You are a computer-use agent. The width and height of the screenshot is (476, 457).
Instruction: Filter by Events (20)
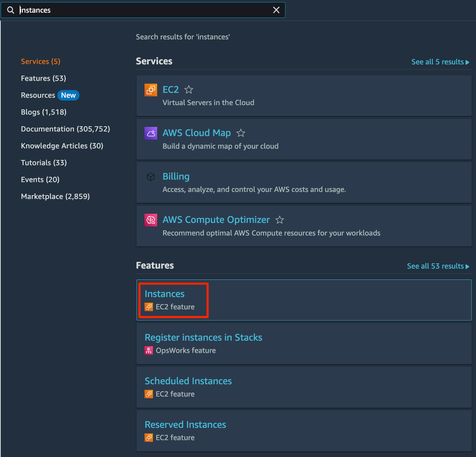pyautogui.click(x=40, y=180)
